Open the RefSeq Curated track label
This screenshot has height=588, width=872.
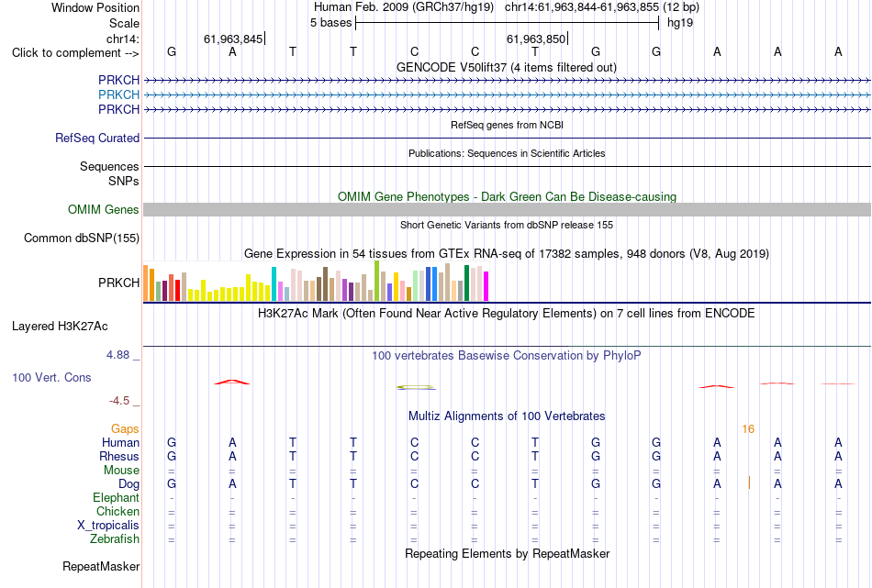(x=96, y=138)
